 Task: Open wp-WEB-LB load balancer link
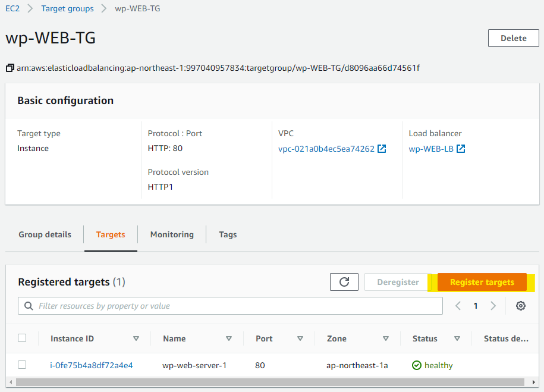[431, 149]
